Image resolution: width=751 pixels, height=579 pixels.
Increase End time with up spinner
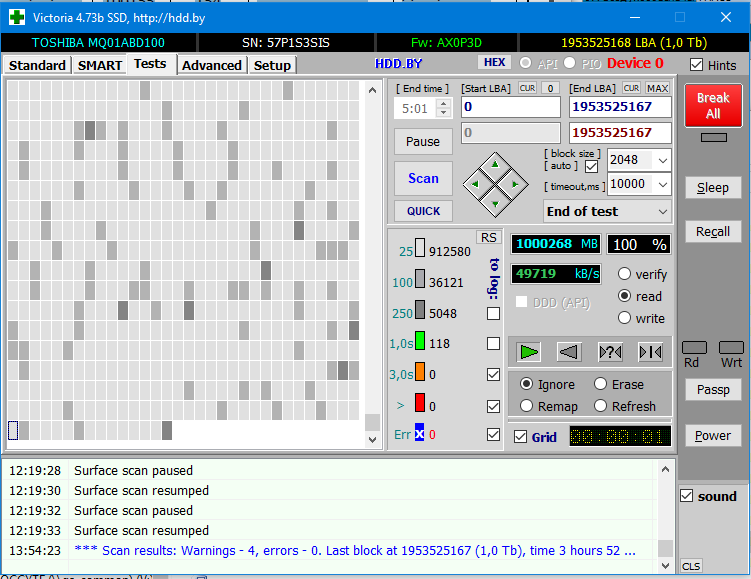pos(444,103)
